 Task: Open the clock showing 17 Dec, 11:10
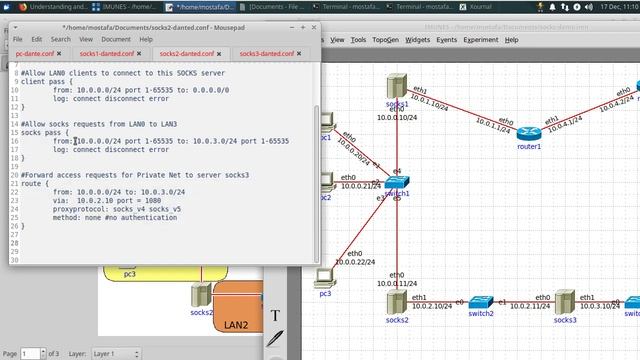[620, 7]
